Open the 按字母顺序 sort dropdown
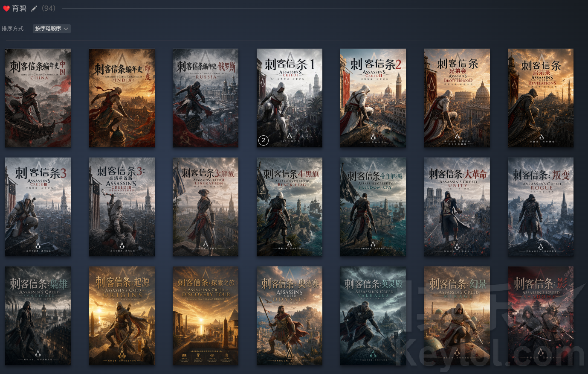588x374 pixels. (52, 29)
